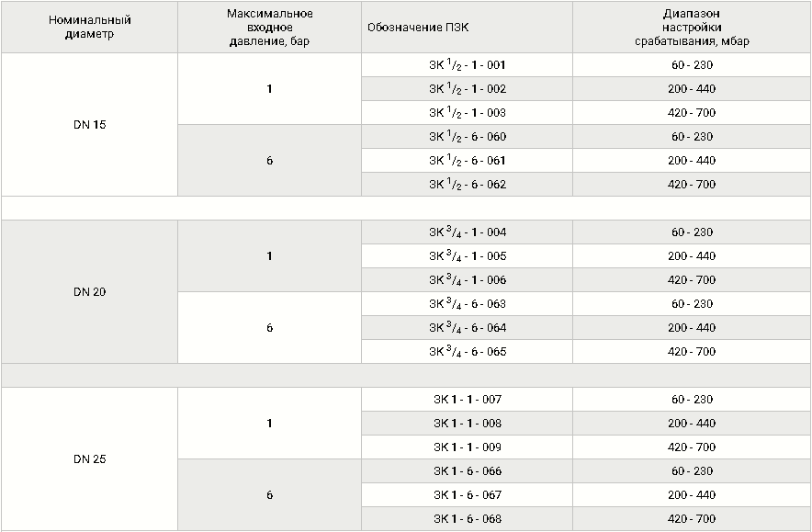Viewport: 812px width, 532px height.
Task: Click the Максимальное входное давление header
Action: 269,27
